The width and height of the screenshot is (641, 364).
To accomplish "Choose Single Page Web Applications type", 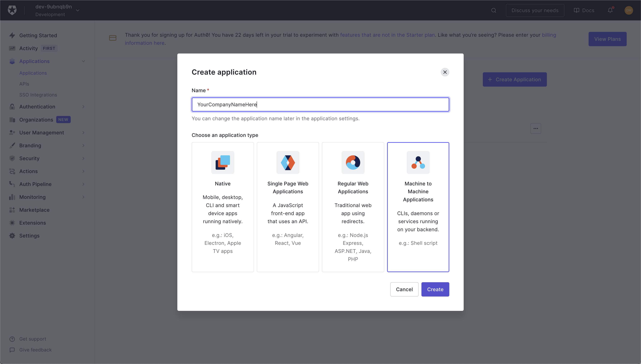I will pos(288,207).
